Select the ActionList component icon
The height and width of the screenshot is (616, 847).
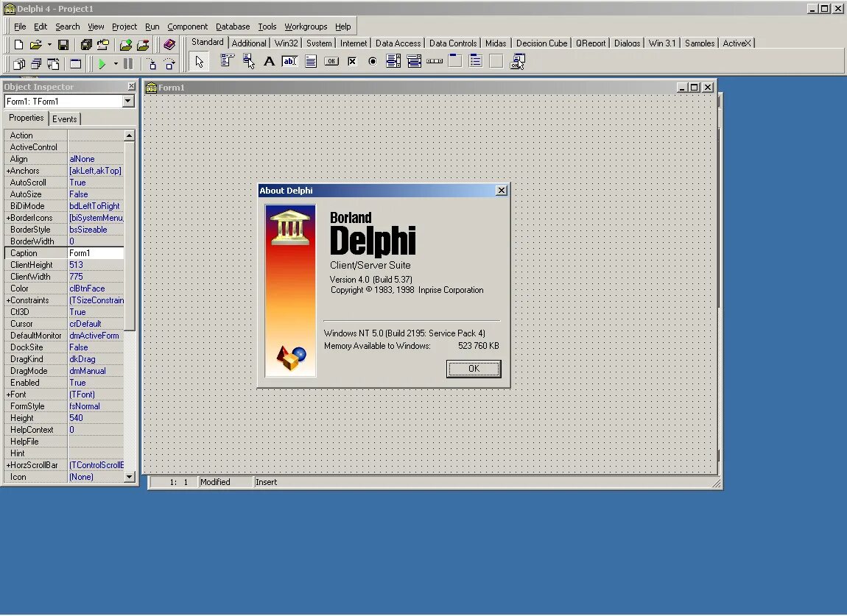[x=518, y=61]
